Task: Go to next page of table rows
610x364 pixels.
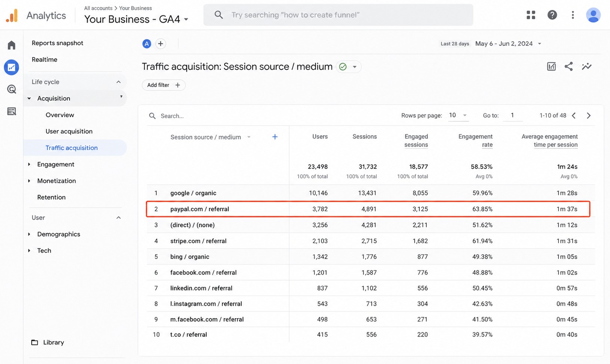Action: (589, 116)
